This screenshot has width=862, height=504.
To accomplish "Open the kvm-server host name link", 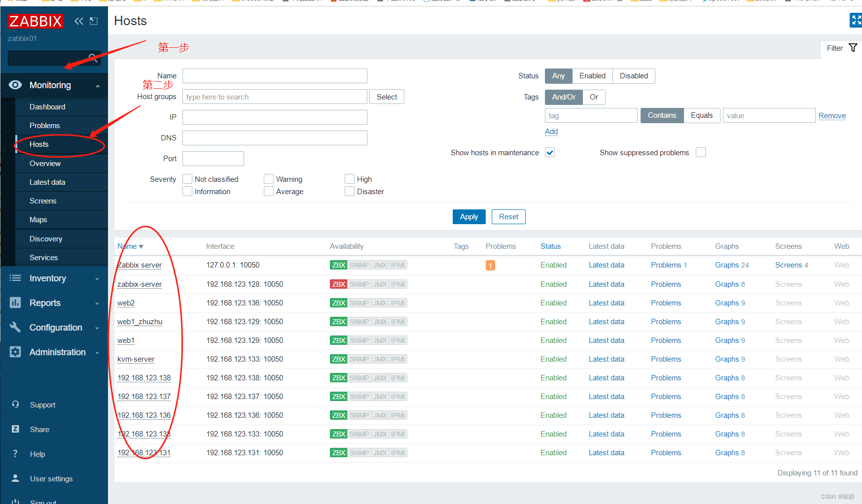I will pyautogui.click(x=136, y=359).
